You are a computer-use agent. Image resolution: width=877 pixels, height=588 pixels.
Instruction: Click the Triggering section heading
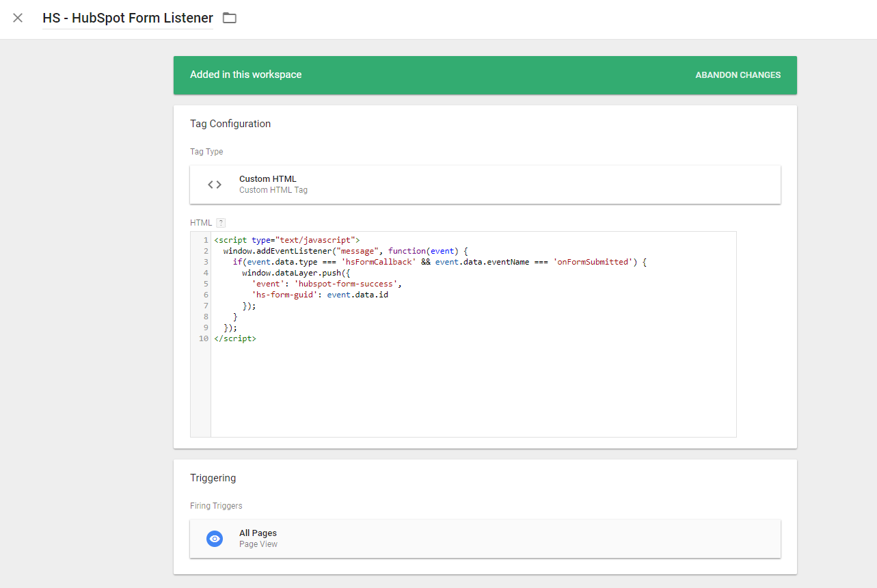pyautogui.click(x=213, y=478)
